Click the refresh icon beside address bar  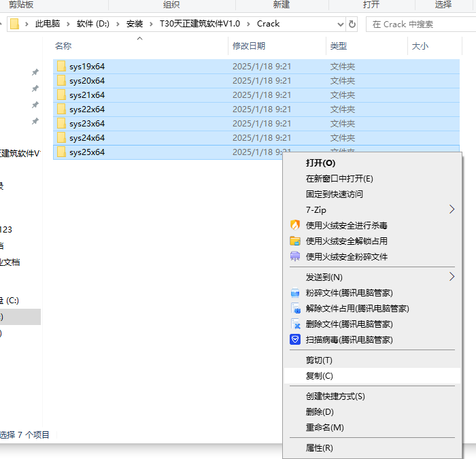(352, 24)
